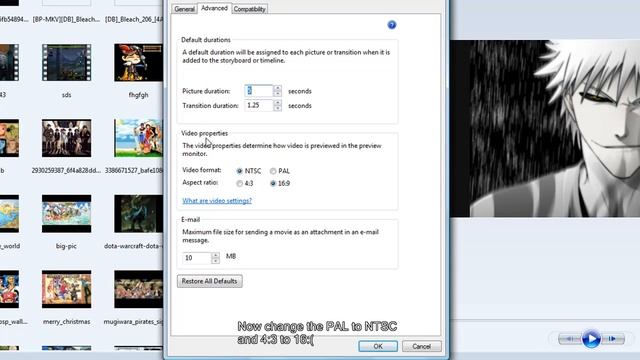Viewport: 640px width, 360px height.
Task: Click the preview monitor image
Action: point(545,129)
